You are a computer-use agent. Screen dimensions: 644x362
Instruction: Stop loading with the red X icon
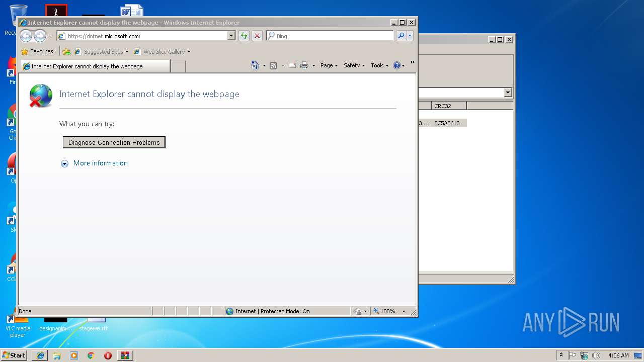tap(257, 36)
